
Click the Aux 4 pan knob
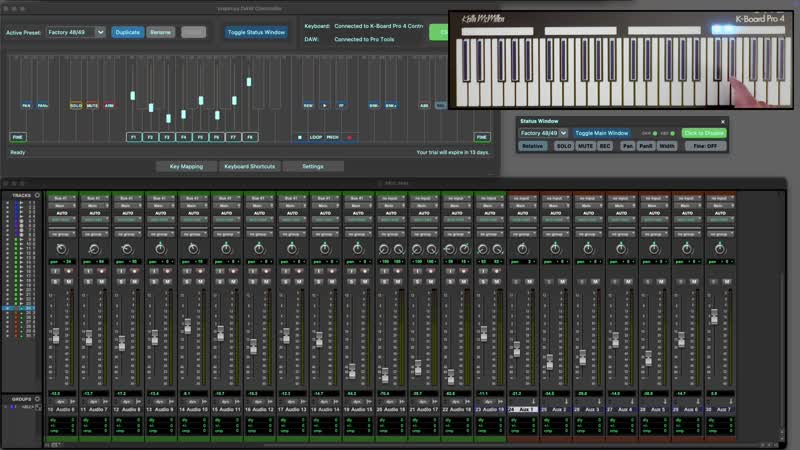click(621, 249)
